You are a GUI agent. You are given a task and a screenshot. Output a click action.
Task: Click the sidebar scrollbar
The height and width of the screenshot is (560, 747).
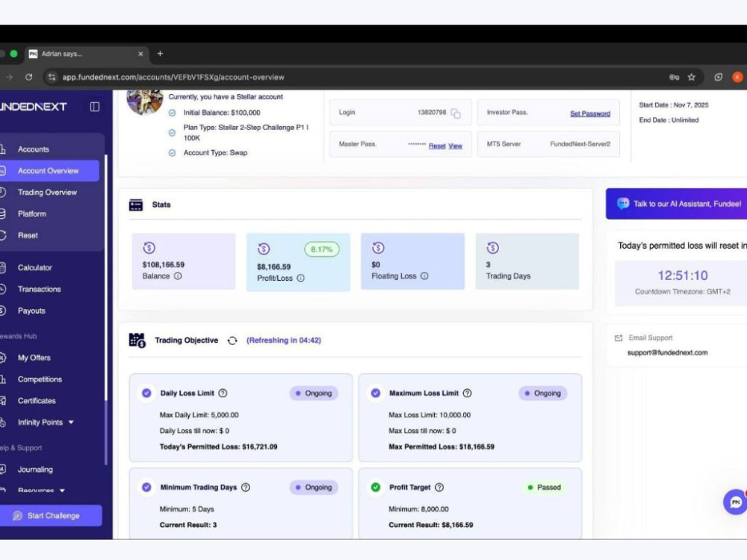(106, 310)
